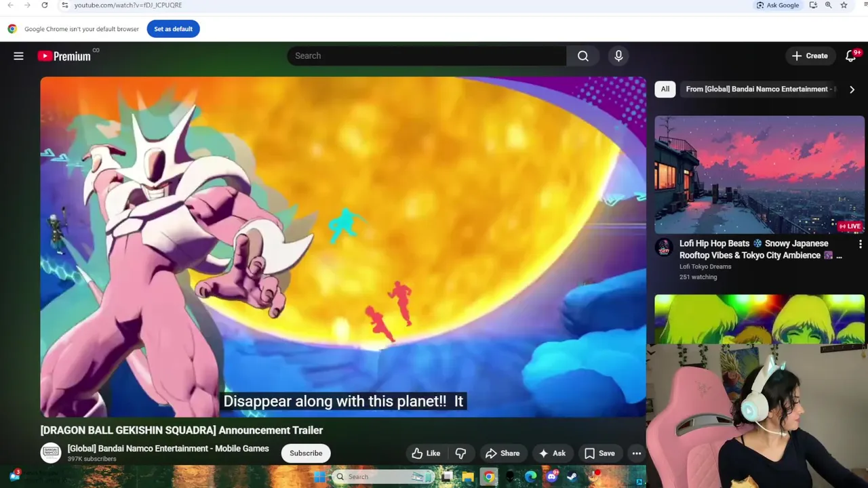Open Lofi Tokyo Dreams channel avatar

664,247
